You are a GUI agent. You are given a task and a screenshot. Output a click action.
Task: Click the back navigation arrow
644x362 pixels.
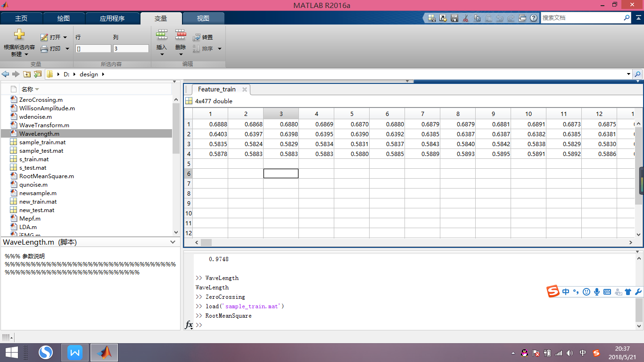pyautogui.click(x=6, y=74)
